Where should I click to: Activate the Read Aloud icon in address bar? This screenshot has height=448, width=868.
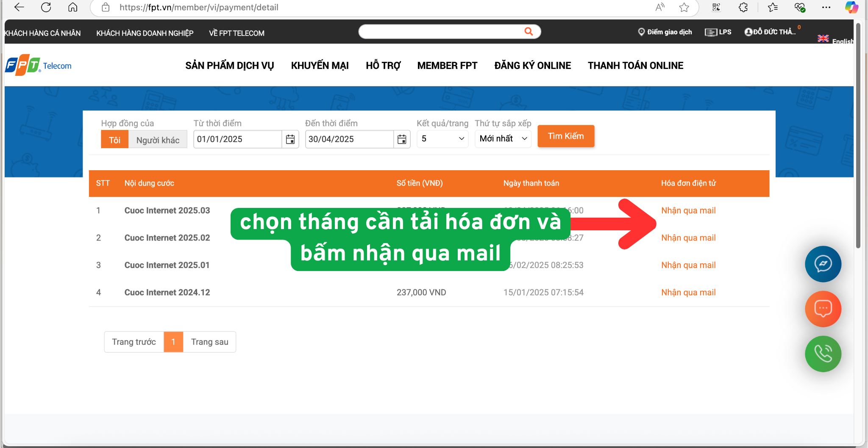(659, 7)
